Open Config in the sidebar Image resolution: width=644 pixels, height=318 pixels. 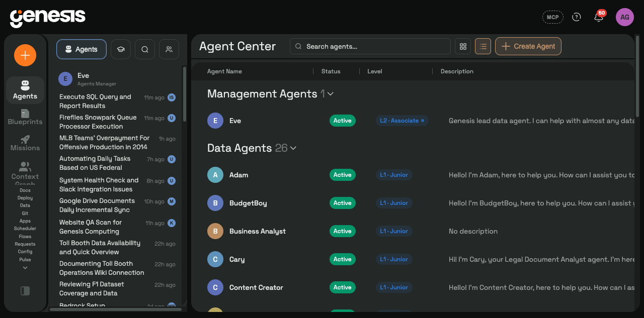(25, 252)
